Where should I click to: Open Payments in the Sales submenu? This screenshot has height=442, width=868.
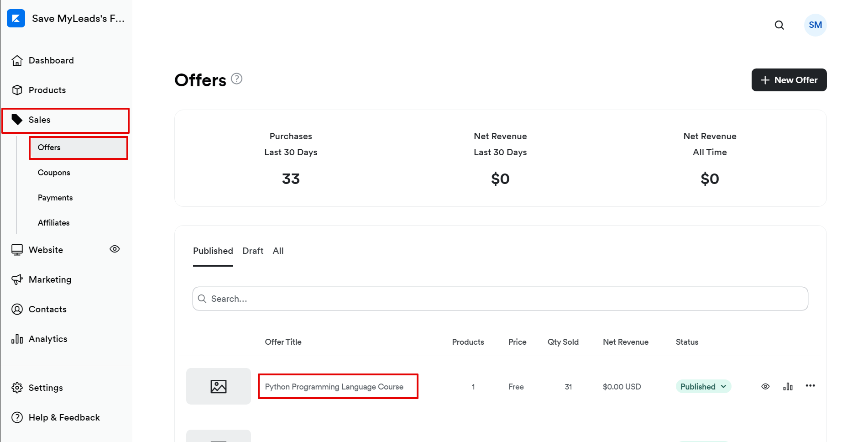click(x=55, y=198)
